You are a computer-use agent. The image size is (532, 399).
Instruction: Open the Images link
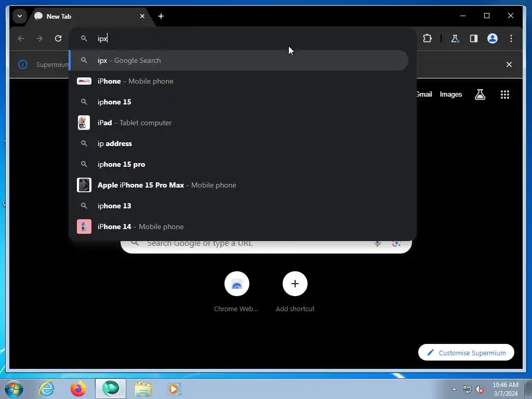450,95
